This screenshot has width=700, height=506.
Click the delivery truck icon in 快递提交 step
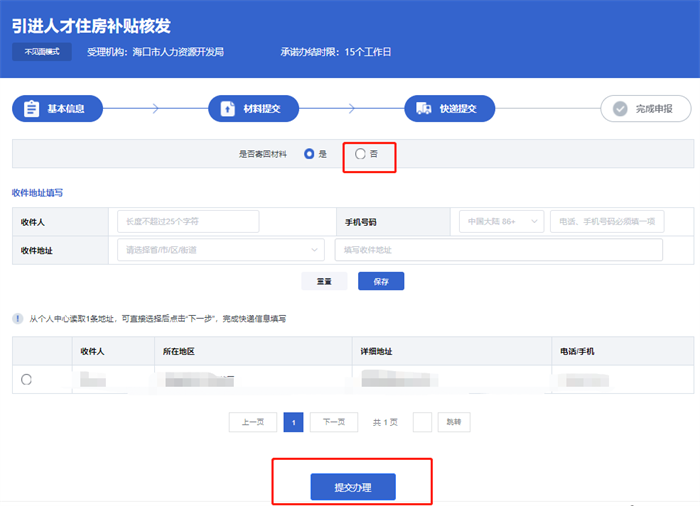tap(424, 109)
